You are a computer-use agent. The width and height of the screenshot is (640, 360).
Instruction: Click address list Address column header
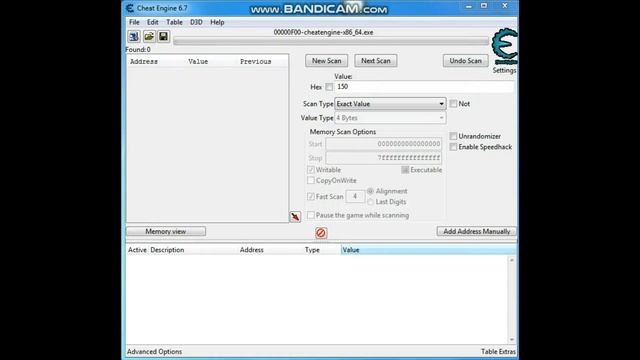click(251, 250)
